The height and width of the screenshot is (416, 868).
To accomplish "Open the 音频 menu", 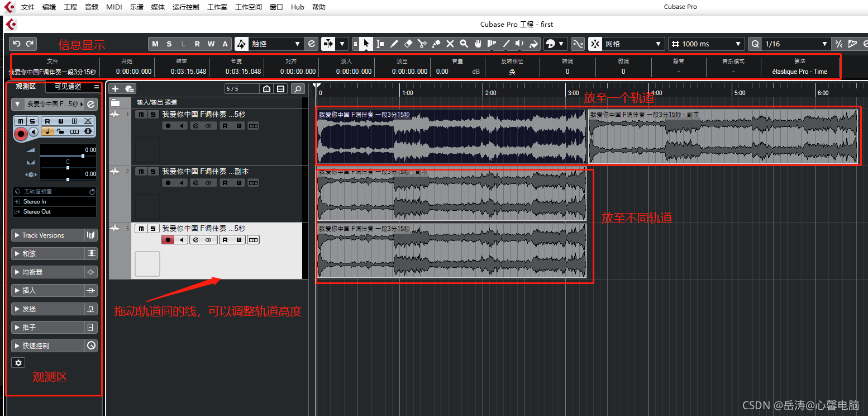I will pyautogui.click(x=92, y=7).
